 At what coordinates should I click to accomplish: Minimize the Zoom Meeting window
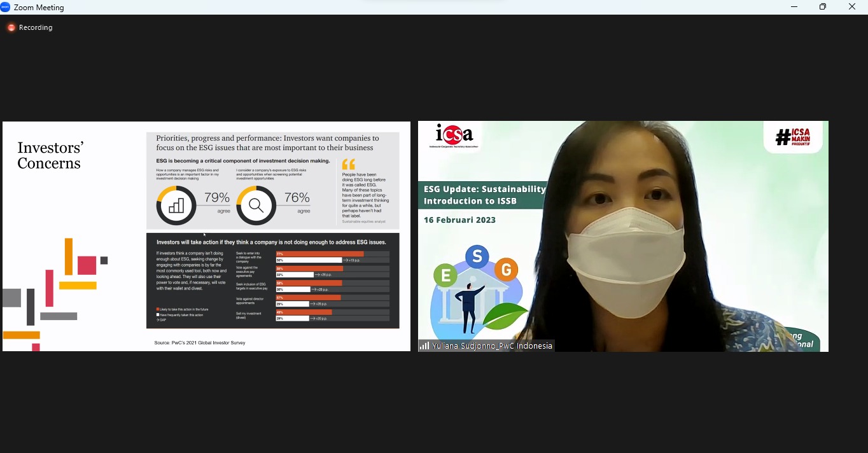pos(794,7)
